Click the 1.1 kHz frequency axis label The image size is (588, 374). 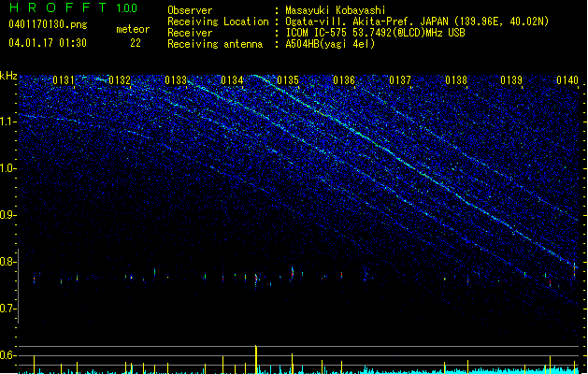pyautogui.click(x=8, y=122)
